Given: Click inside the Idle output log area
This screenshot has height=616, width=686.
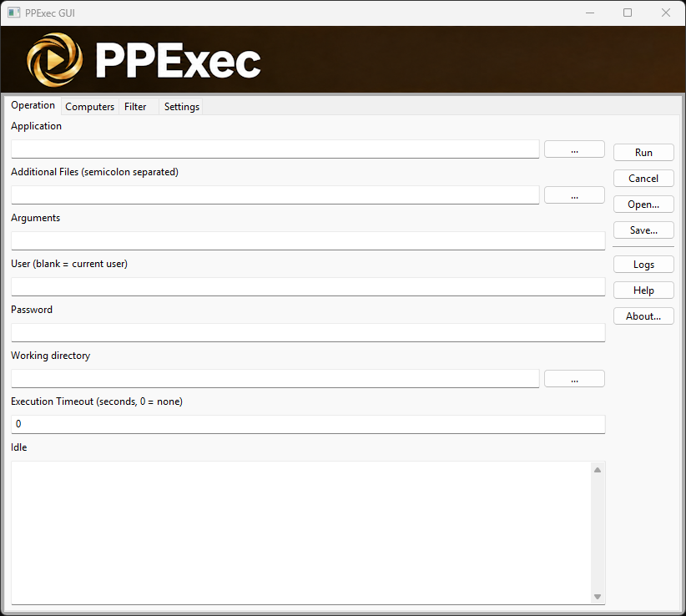Looking at the screenshot, I should tap(301, 533).
